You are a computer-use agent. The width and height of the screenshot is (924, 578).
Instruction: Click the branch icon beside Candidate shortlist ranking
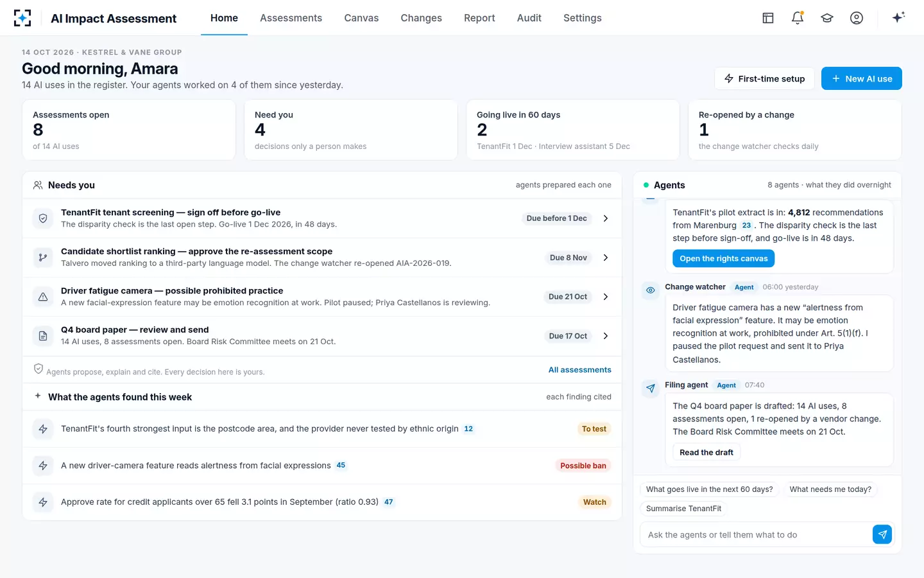43,258
